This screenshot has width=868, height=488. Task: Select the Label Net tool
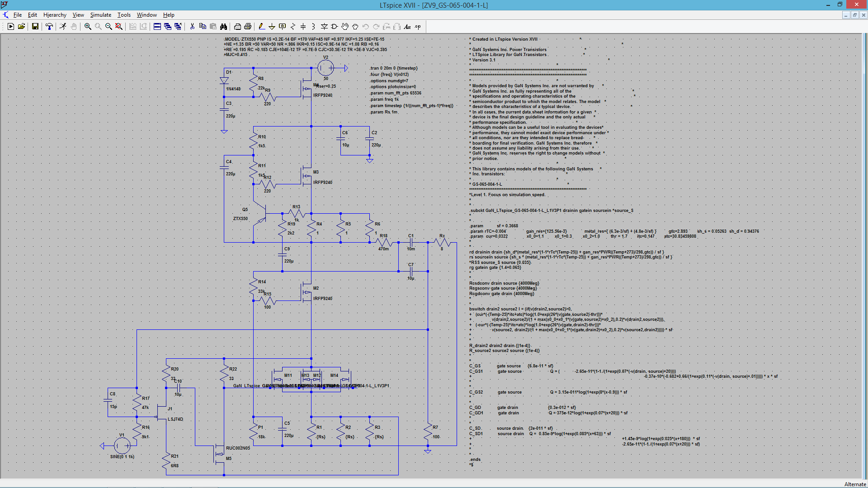point(283,27)
